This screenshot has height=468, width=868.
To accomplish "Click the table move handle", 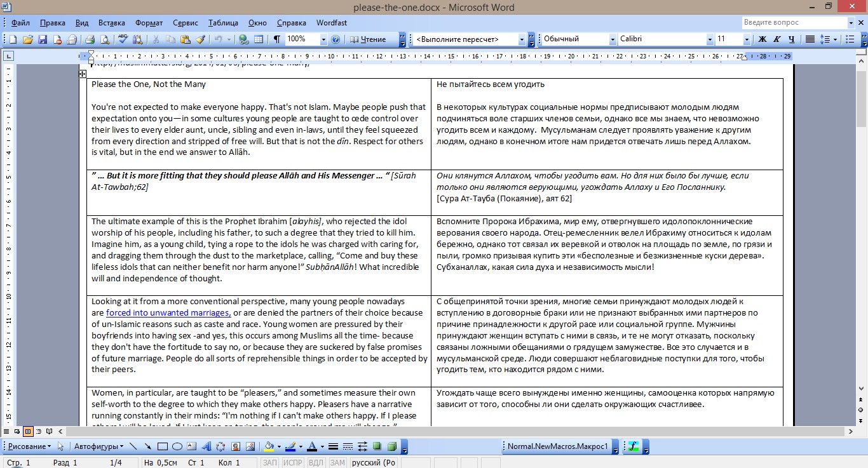I will tap(83, 74).
